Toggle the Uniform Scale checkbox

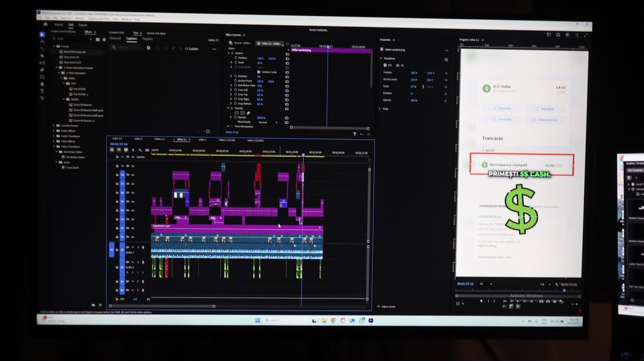[x=258, y=72]
